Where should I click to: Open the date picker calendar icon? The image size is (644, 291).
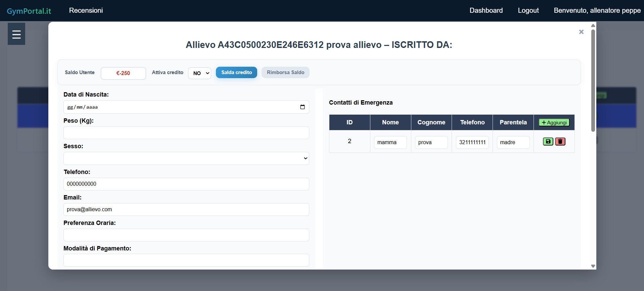tap(303, 107)
